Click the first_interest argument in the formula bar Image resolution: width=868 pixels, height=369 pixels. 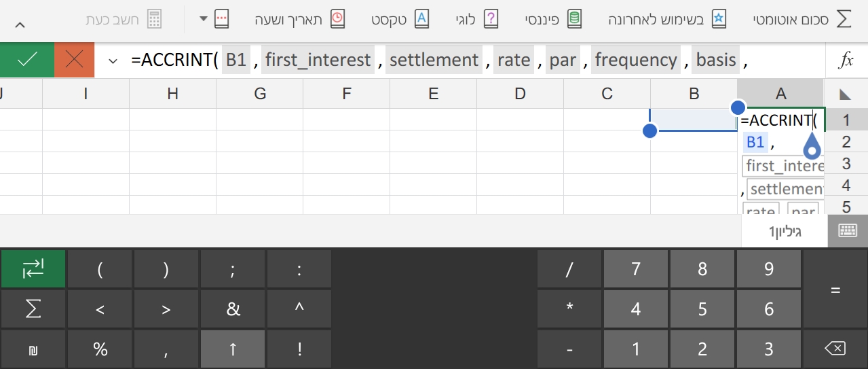318,60
